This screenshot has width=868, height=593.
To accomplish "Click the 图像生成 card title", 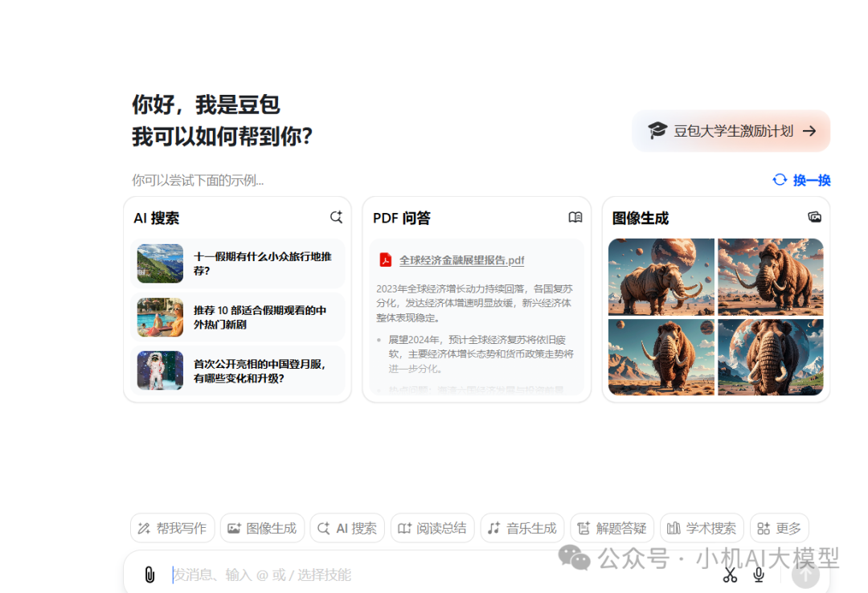I will (x=640, y=218).
